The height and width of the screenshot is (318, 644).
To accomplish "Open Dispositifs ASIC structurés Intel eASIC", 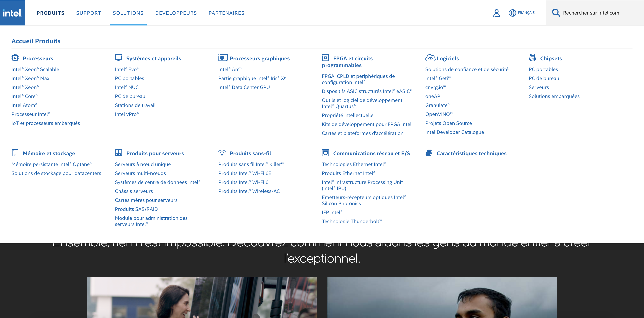I will pos(367,91).
